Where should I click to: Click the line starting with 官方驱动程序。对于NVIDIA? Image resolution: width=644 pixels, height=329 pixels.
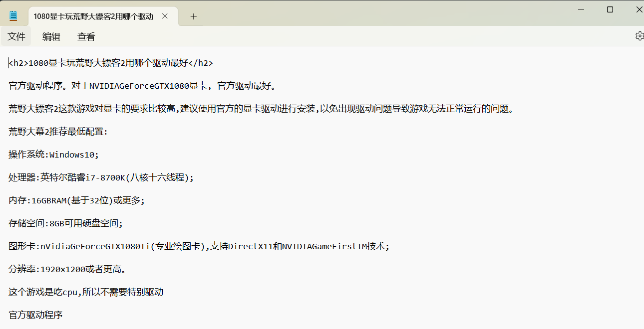coord(142,86)
